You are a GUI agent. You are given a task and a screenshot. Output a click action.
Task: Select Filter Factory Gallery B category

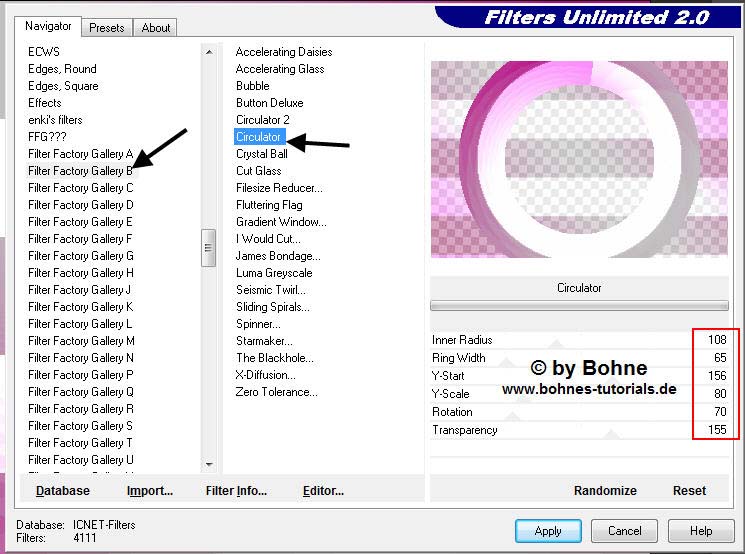pos(80,171)
